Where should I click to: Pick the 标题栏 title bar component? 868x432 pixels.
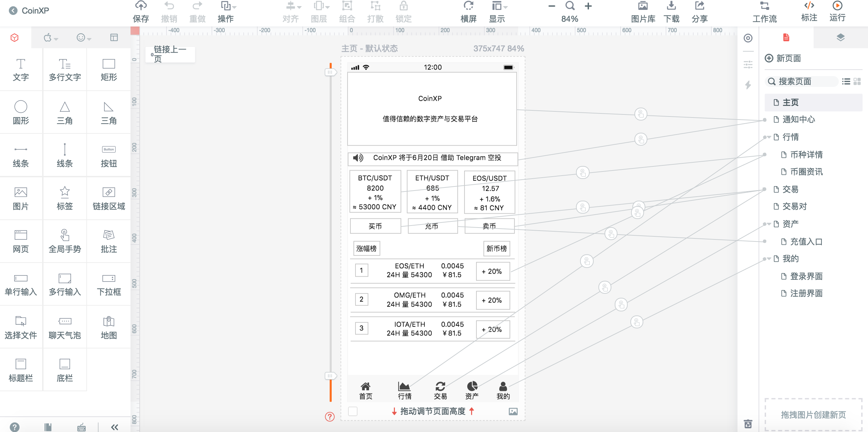(x=21, y=370)
